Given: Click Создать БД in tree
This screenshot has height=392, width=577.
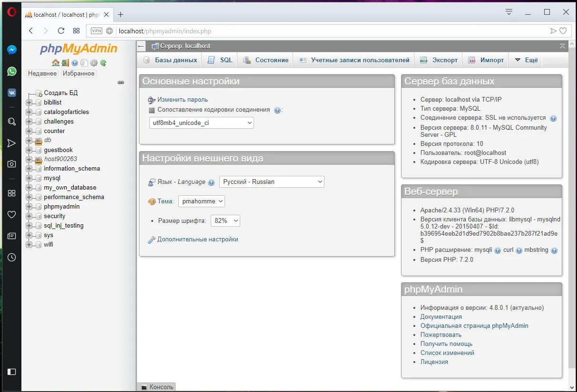Looking at the screenshot, I should [60, 93].
